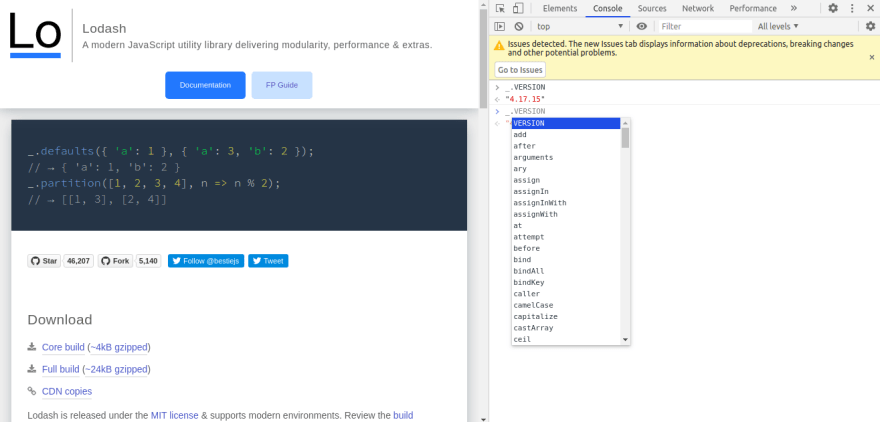
Task: Click the Follow @bestiejs Twitter button
Action: pyautogui.click(x=206, y=261)
